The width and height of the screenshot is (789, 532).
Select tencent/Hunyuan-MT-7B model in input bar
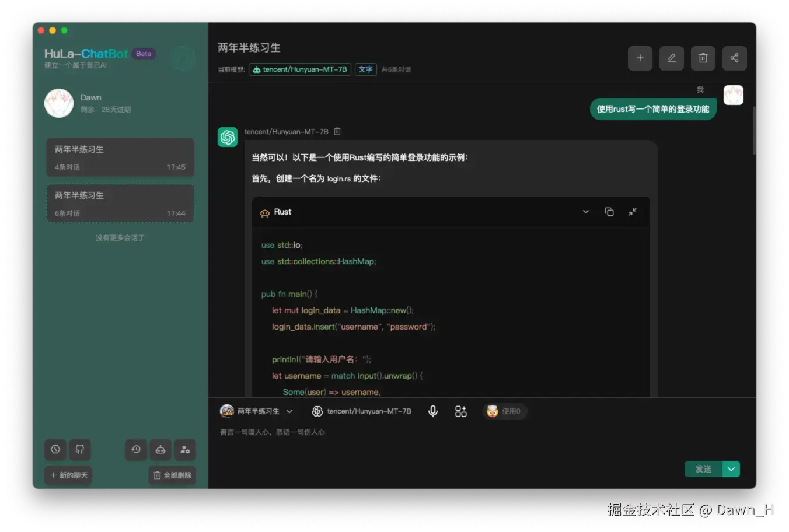tap(362, 411)
